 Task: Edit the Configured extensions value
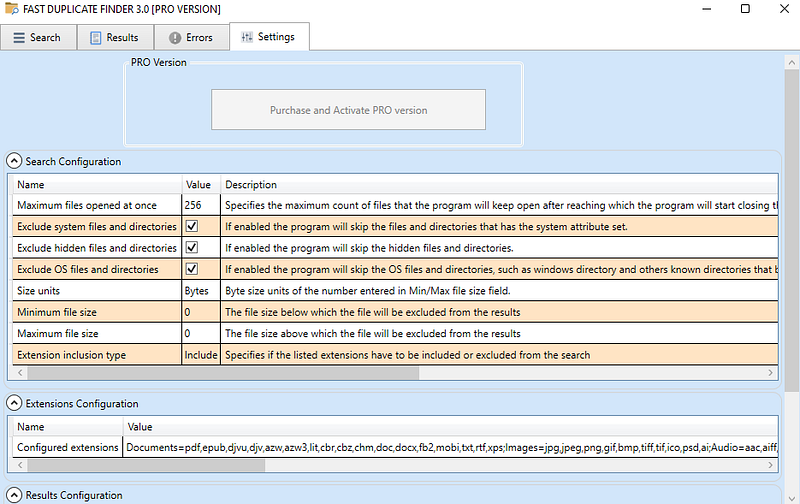click(x=451, y=447)
